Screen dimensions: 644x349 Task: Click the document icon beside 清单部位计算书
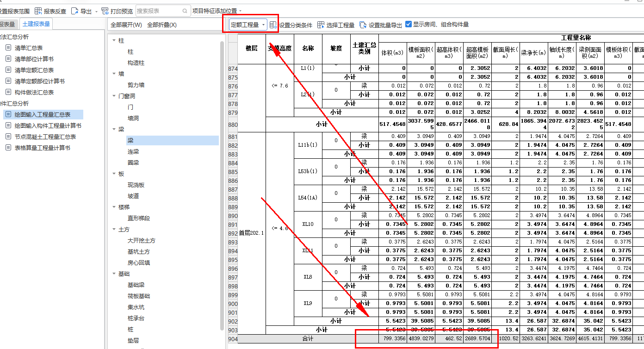click(8, 59)
